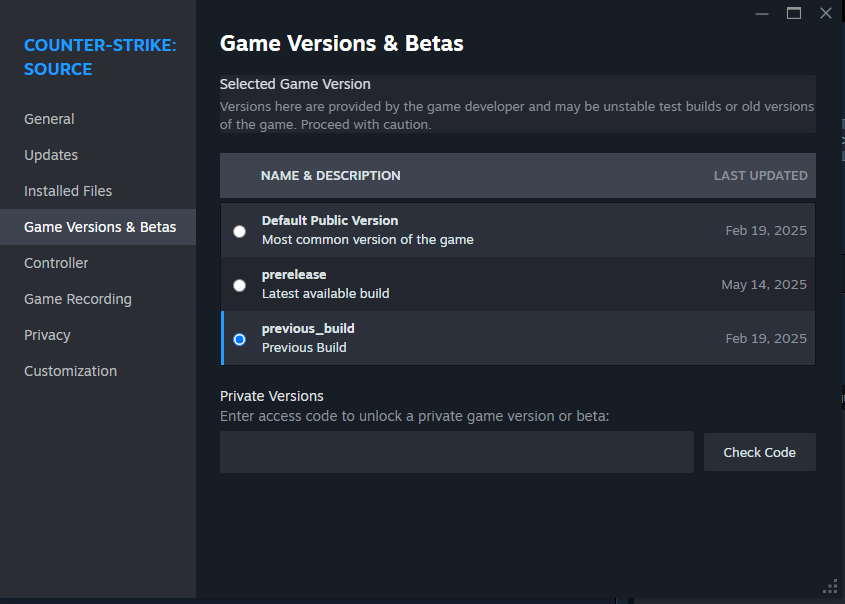Click the May 14, 2025 date
The image size is (845, 604).
(x=764, y=284)
